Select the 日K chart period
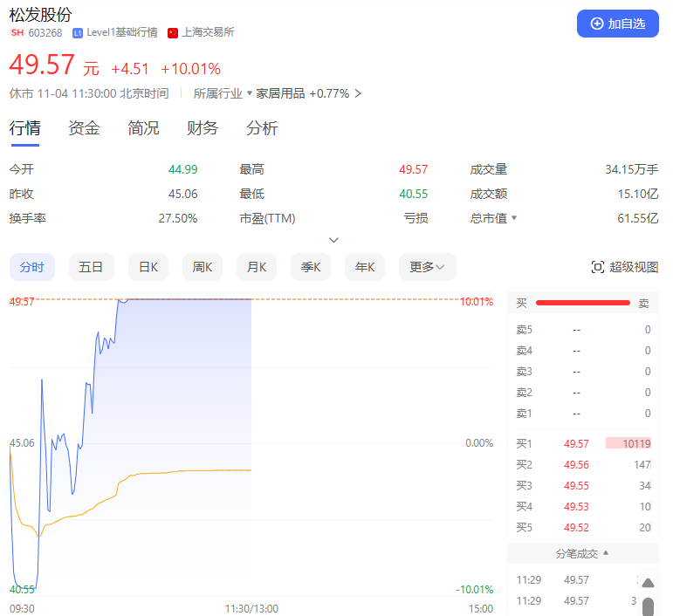This screenshot has width=673, height=616. (x=148, y=267)
